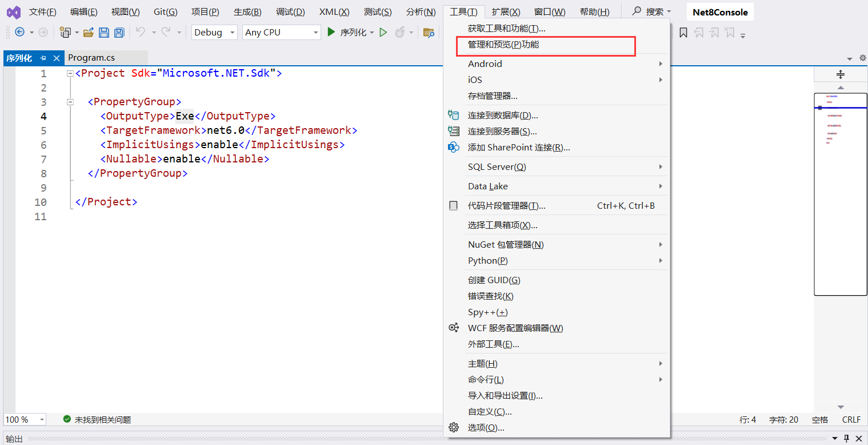The width and height of the screenshot is (868, 445).
Task: Place cursor on TargetFramework line 5
Action: point(229,130)
